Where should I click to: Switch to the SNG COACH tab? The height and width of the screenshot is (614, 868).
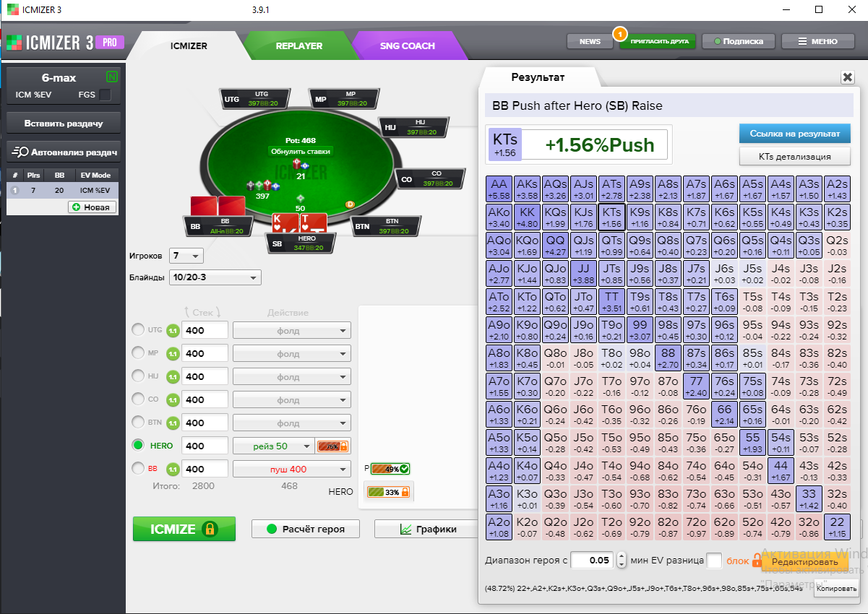pos(408,46)
